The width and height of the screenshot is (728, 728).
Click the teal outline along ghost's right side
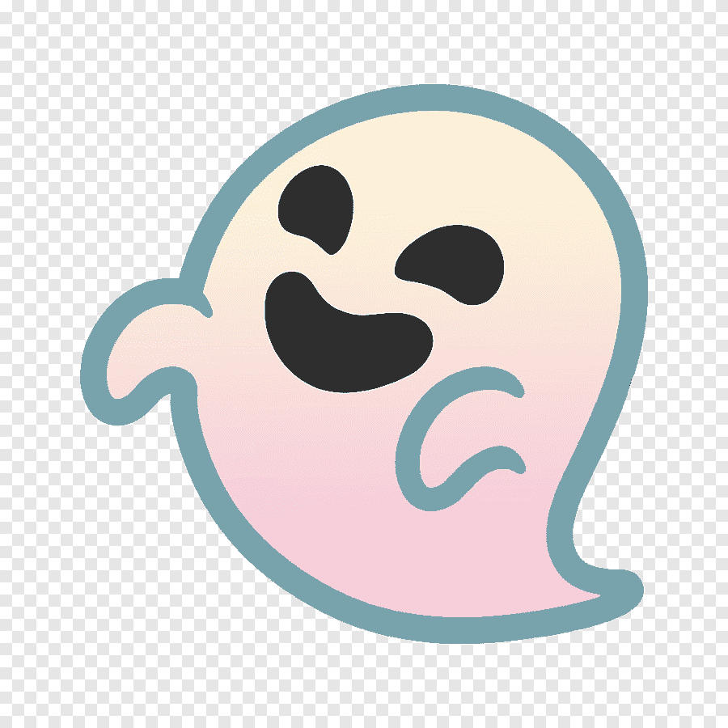(x=635, y=324)
